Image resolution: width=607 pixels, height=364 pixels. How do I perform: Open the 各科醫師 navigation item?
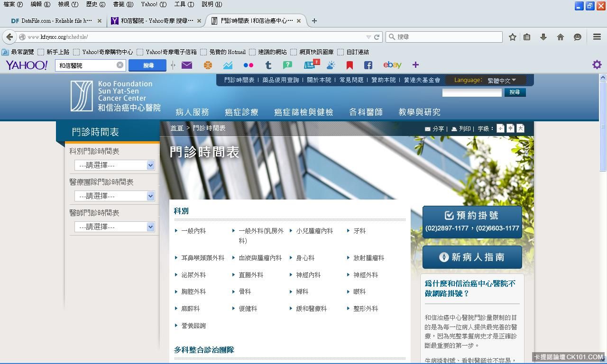(x=366, y=112)
